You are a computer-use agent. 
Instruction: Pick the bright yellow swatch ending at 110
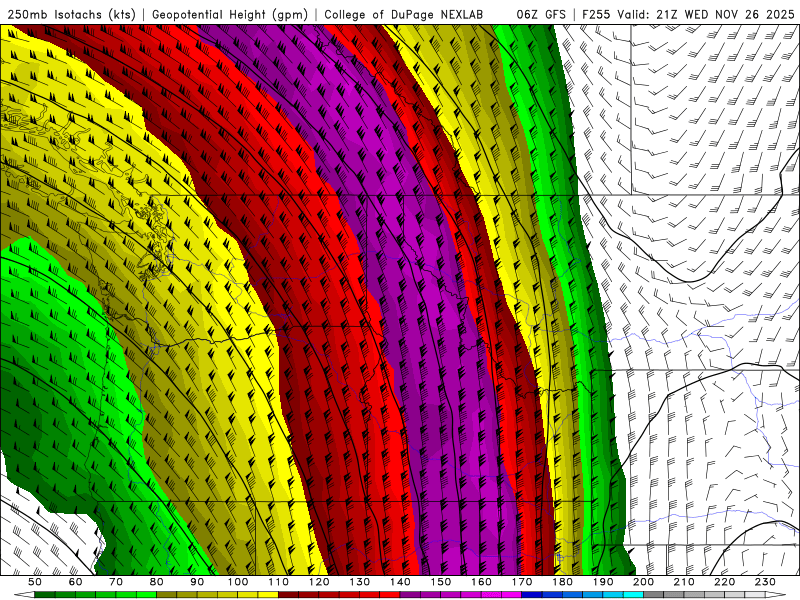pos(268,595)
